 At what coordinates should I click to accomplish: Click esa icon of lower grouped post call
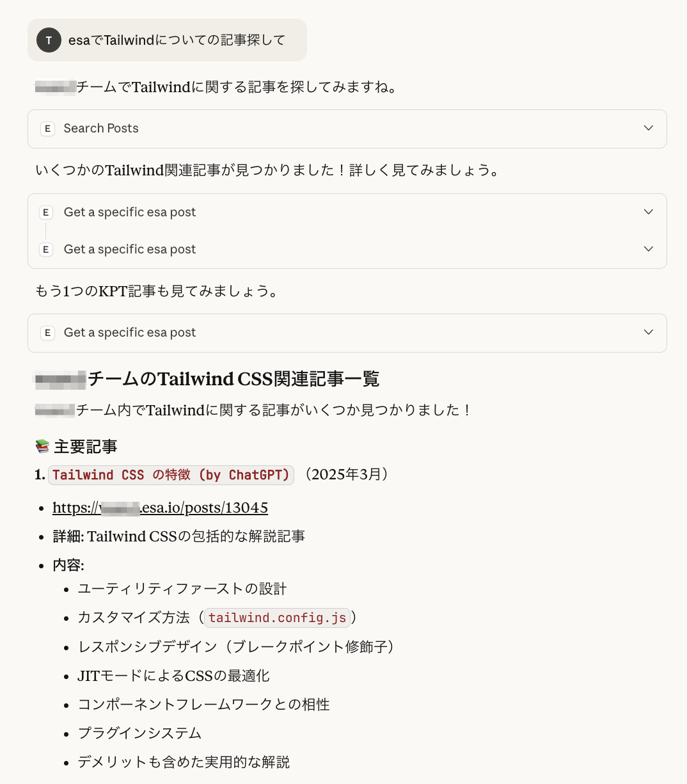click(x=46, y=250)
